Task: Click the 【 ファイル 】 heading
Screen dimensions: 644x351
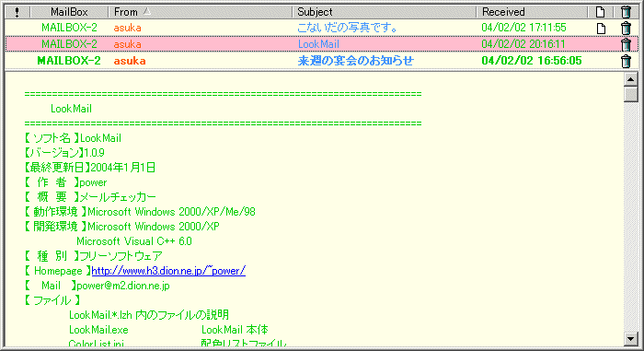Action: pos(52,300)
